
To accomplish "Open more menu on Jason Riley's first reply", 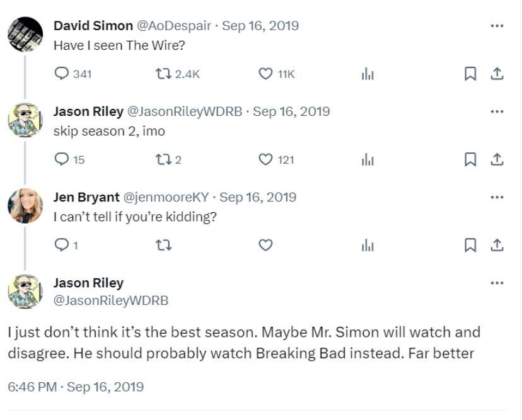I will point(497,111).
